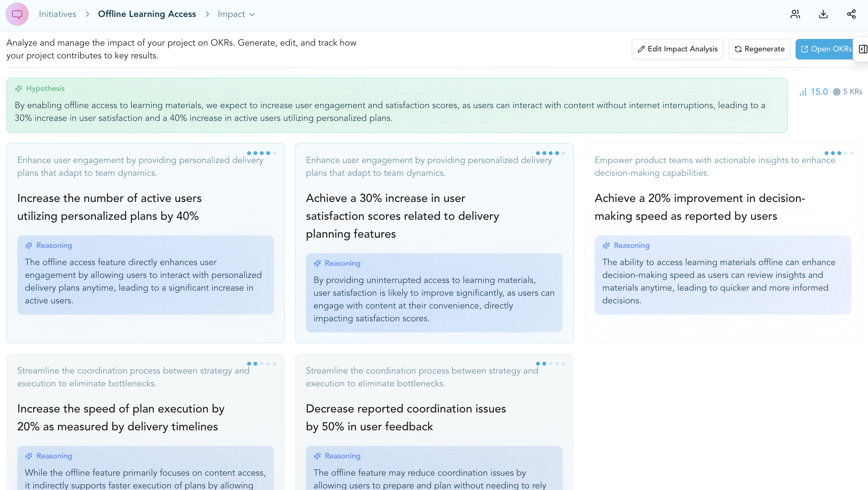This screenshot has height=490, width=868.
Task: Click the bar chart score icon
Action: 803,92
